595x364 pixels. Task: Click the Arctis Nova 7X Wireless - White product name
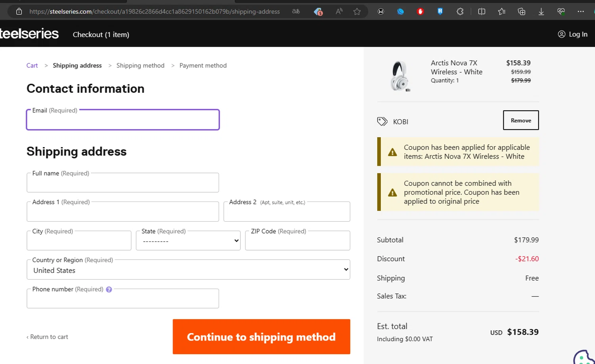click(x=457, y=67)
